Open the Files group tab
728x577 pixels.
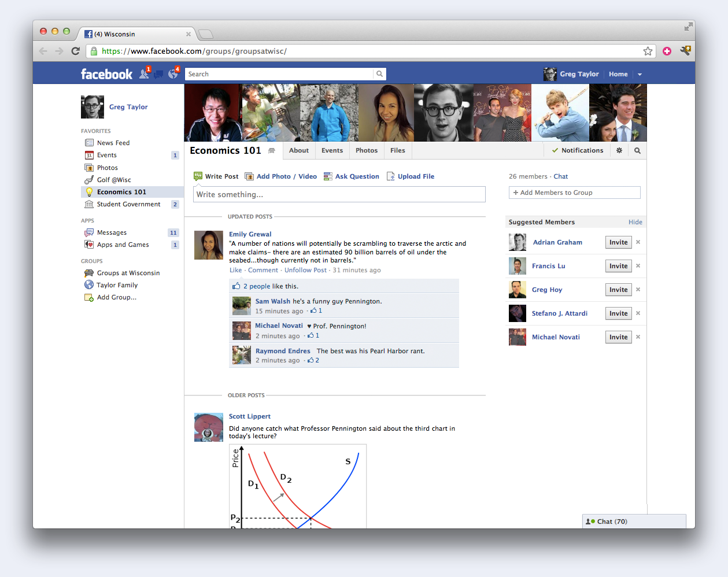pyautogui.click(x=397, y=150)
